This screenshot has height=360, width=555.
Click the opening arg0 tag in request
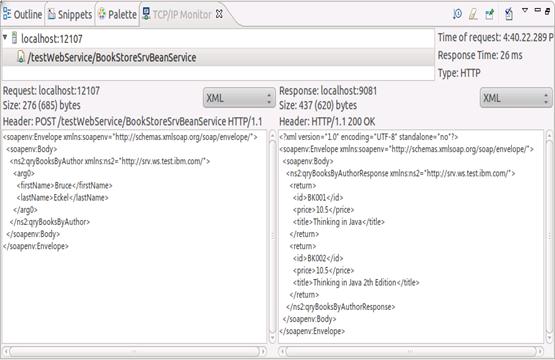[x=24, y=173]
